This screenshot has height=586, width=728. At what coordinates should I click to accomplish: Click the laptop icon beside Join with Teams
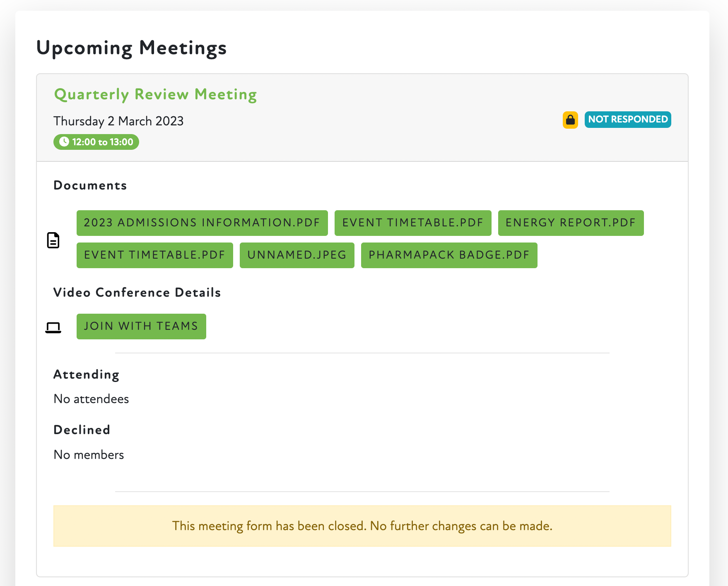pos(53,327)
